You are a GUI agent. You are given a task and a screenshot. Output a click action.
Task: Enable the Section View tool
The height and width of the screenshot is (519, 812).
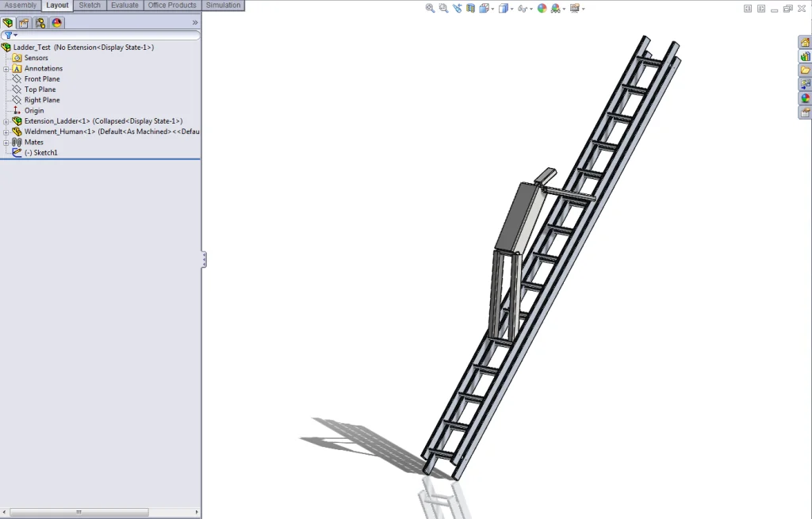coord(469,8)
